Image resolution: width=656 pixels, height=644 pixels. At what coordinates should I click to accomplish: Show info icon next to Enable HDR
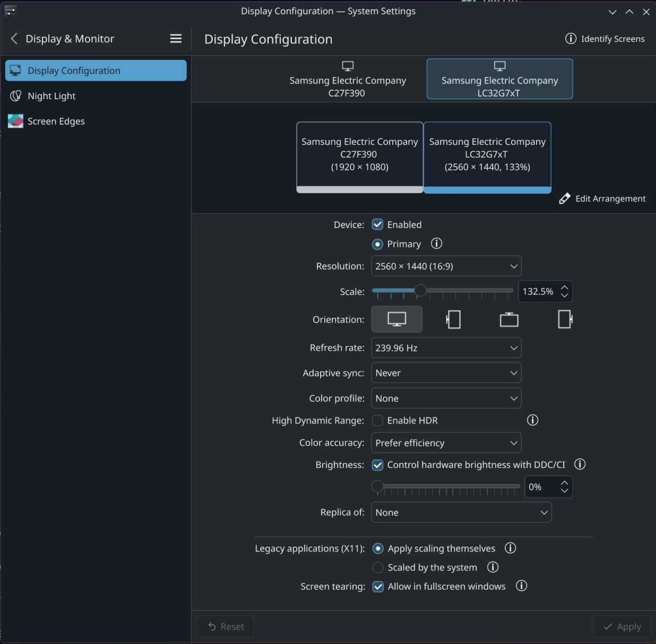pos(532,420)
